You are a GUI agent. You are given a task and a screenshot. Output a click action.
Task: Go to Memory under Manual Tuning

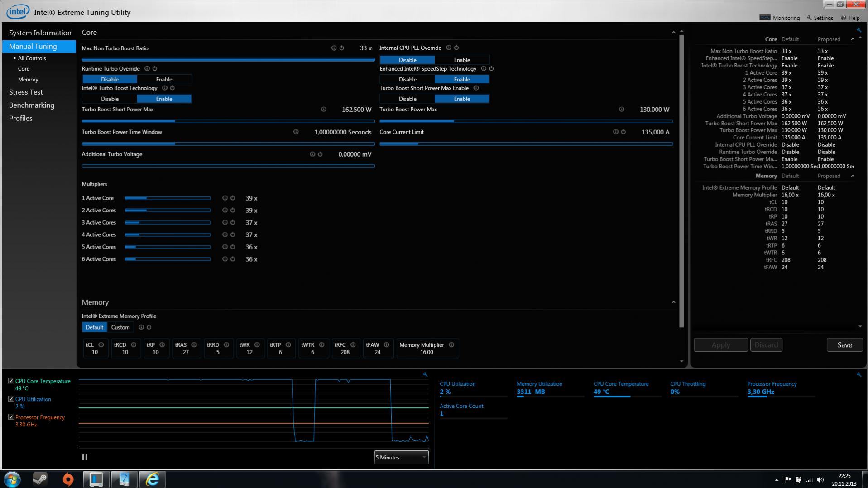pos(28,80)
